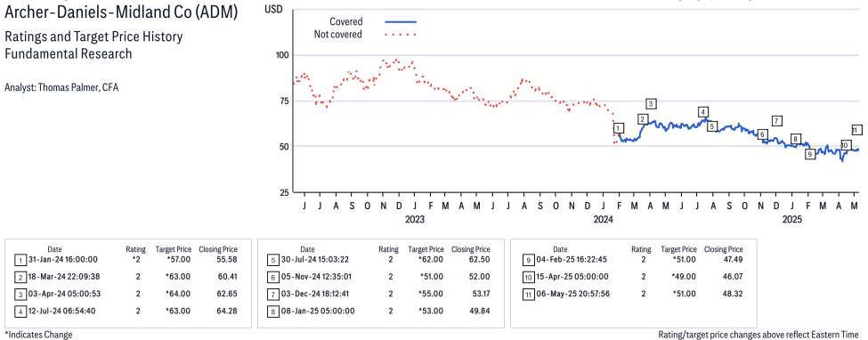This screenshot has width=868, height=340.
Task: Click table row date 18-Mar-24 22:09:38
Action: click(64, 276)
